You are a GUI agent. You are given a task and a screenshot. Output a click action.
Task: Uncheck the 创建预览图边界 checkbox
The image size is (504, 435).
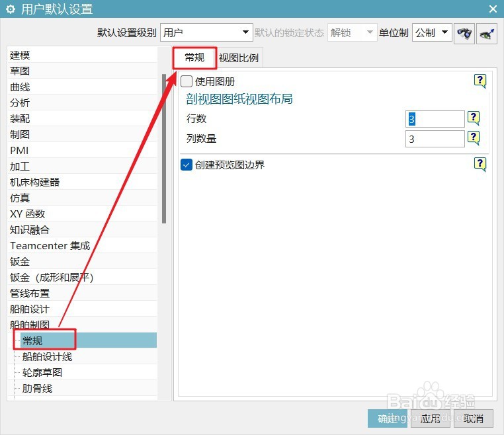point(187,165)
